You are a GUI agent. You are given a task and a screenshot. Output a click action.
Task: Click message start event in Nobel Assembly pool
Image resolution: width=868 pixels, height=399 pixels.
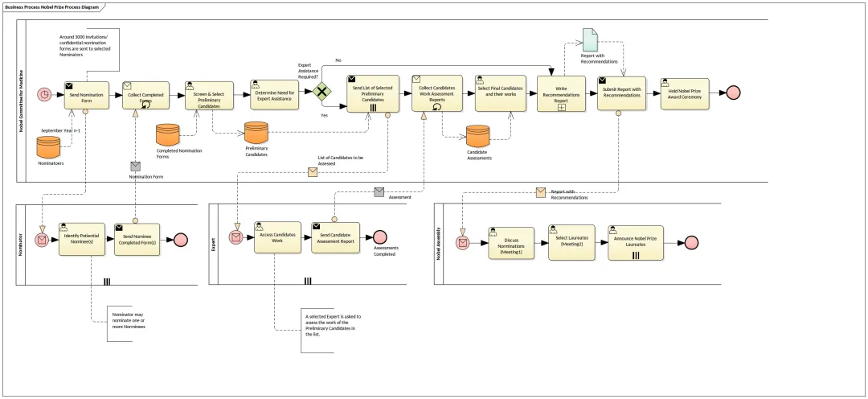pos(463,243)
